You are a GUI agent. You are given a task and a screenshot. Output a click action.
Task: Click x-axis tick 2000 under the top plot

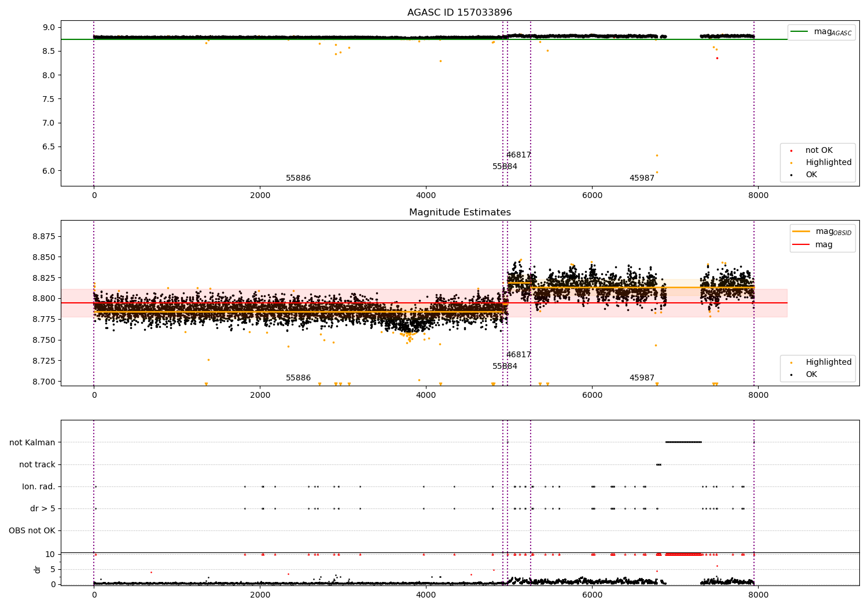260,195
